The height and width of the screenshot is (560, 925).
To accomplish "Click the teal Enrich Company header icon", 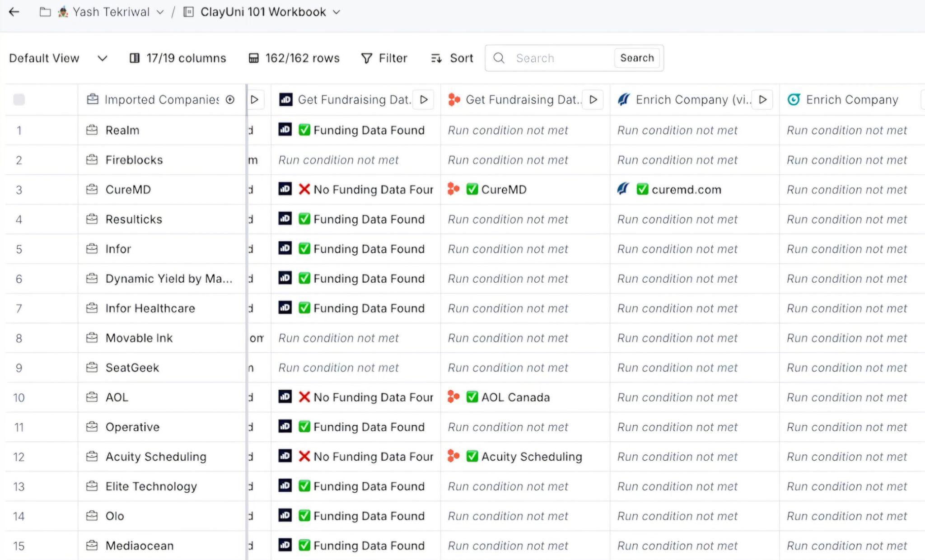I will [x=794, y=99].
